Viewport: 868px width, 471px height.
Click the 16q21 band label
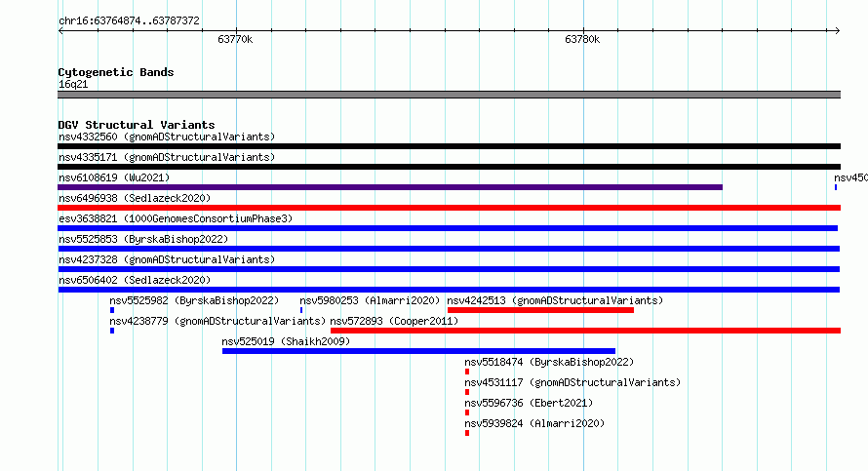tap(73, 84)
